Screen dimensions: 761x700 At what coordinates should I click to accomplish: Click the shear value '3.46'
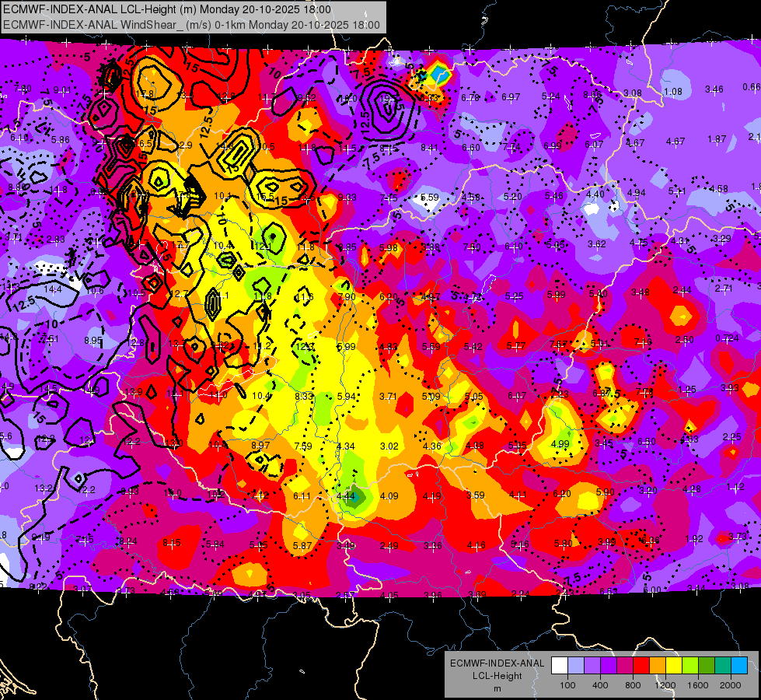click(714, 89)
